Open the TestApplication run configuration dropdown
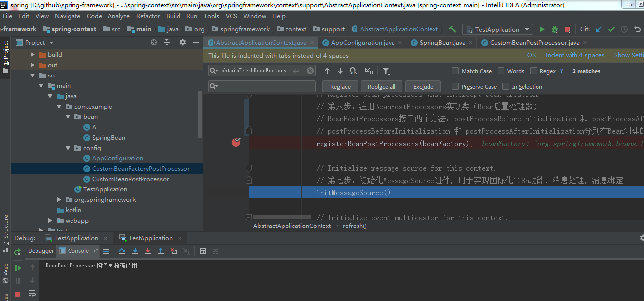Screen dimensions: 644x301 [x=497, y=29]
